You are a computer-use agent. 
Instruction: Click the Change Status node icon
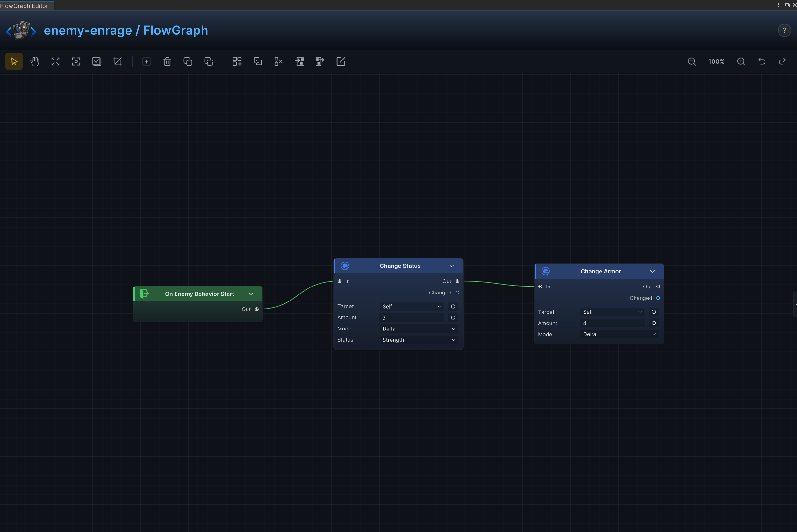[345, 266]
